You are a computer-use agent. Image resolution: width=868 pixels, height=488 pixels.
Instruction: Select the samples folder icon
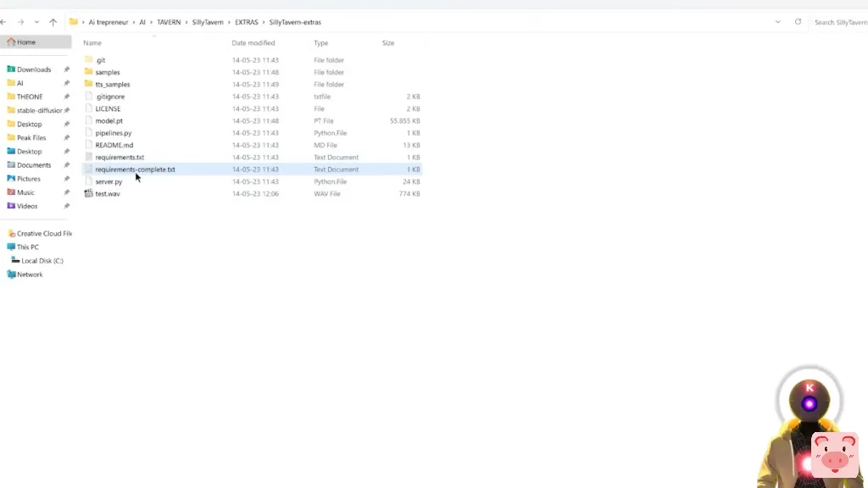click(88, 72)
